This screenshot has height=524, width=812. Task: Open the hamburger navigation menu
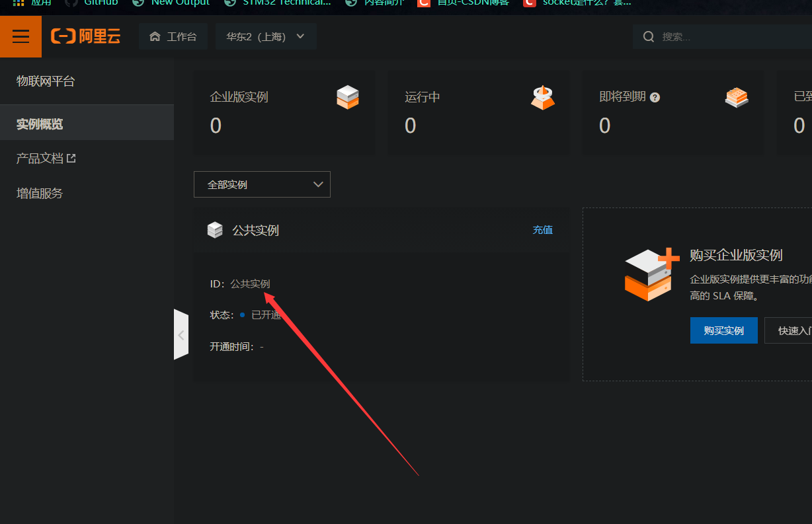tap(20, 36)
